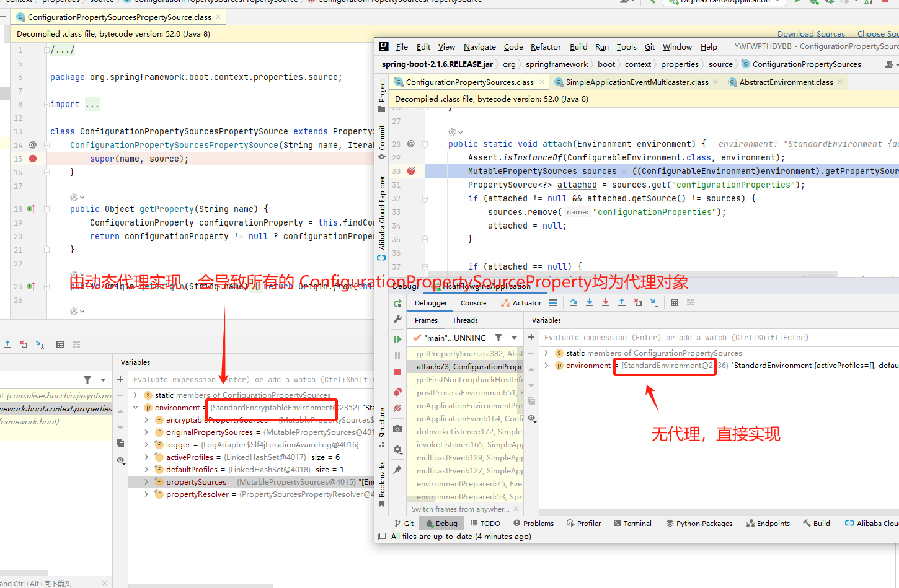899x588 pixels.
Task: Open the Python Packages tool window button
Action: tap(699, 524)
